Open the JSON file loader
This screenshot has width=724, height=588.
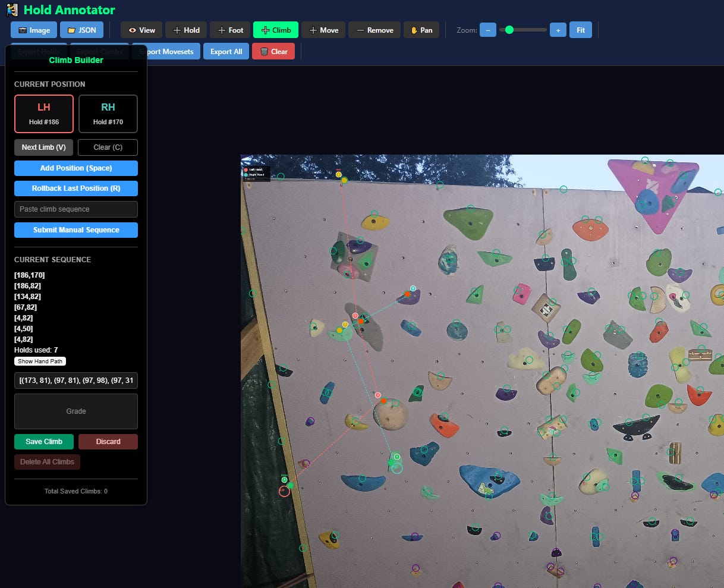[81, 30]
